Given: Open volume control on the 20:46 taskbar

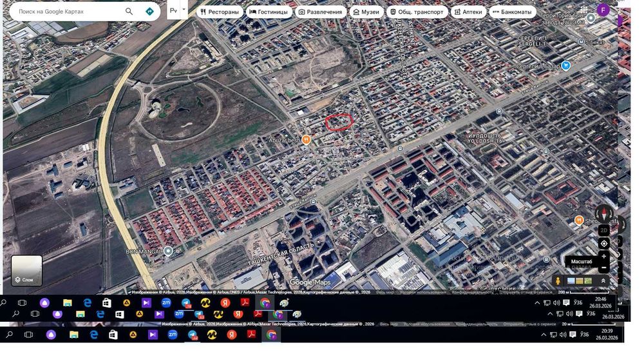Looking at the screenshot, I should 556,303.
